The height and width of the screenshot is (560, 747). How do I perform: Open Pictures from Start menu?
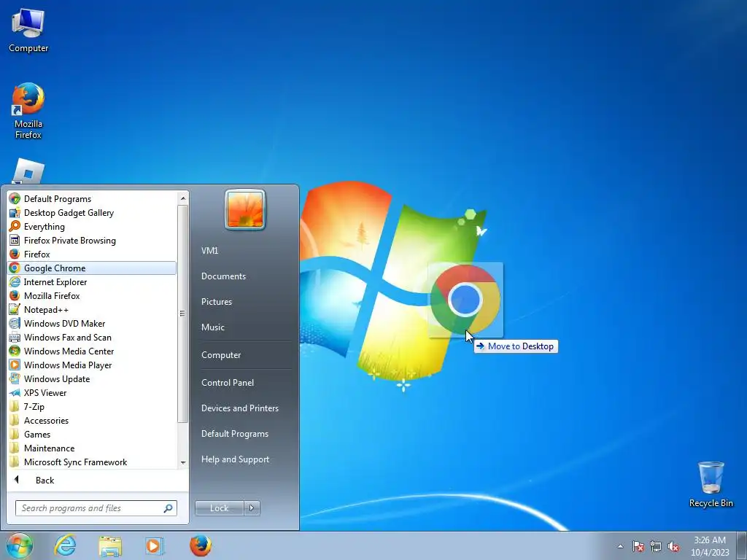(217, 302)
